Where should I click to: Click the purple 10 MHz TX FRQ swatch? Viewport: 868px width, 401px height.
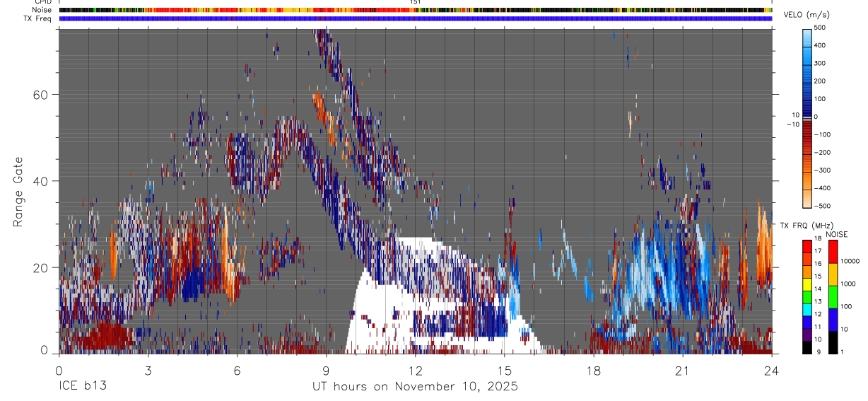807,335
